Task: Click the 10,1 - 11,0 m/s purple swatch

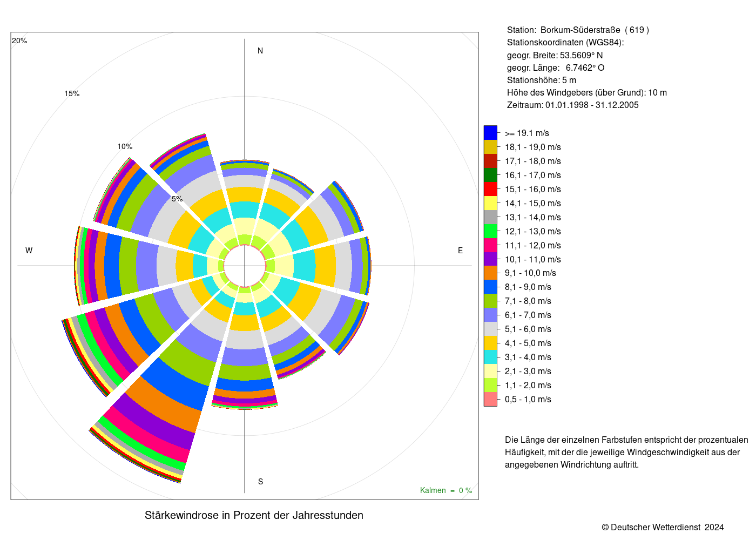Action: (x=490, y=259)
